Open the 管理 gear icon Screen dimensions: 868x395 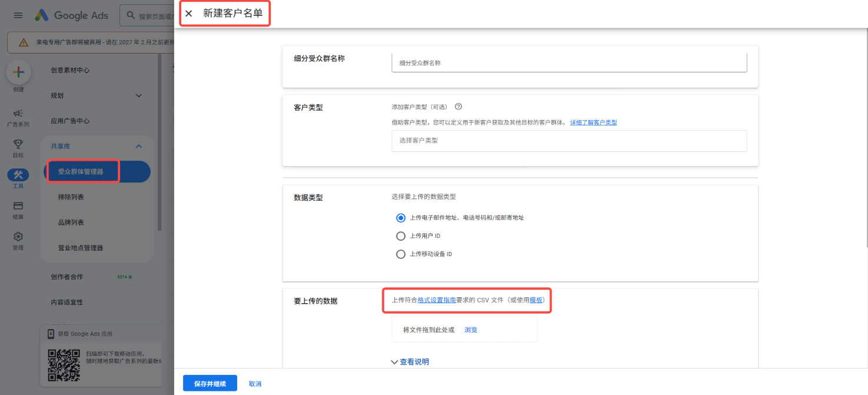(x=18, y=237)
